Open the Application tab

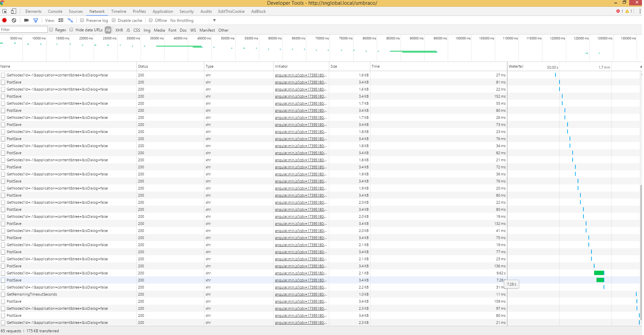pyautogui.click(x=163, y=11)
